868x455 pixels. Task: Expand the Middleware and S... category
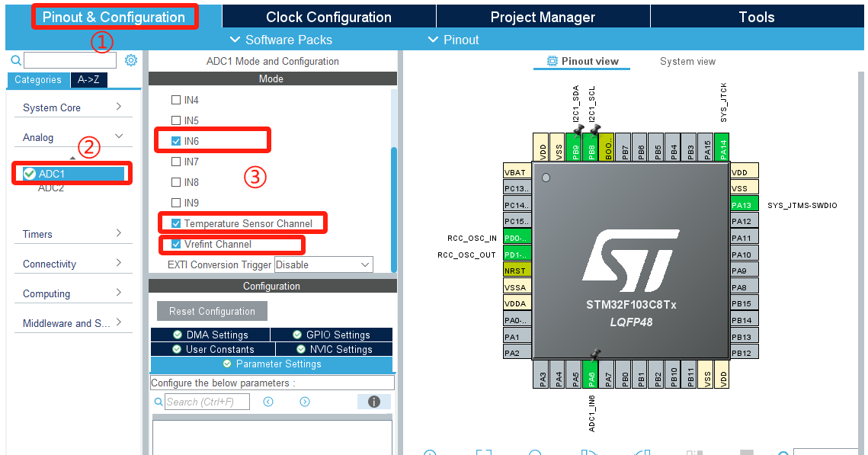(73, 323)
